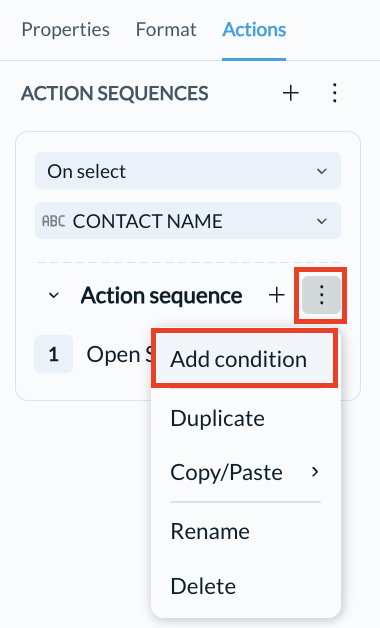The image size is (380, 628).
Task: Switch to the Format tab
Action: point(166,30)
